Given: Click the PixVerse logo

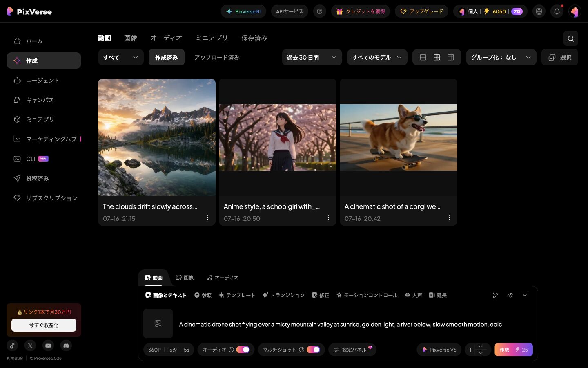Looking at the screenshot, I should point(29,11).
